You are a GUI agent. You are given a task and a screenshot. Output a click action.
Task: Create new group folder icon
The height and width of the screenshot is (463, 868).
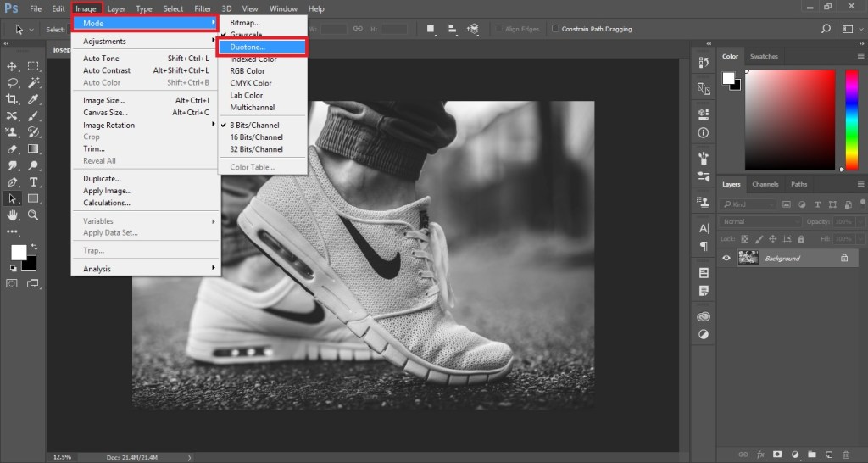pyautogui.click(x=811, y=455)
